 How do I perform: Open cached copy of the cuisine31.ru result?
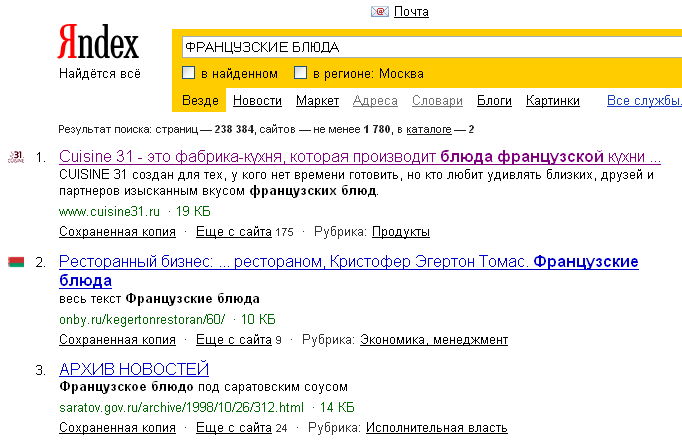tap(117, 231)
